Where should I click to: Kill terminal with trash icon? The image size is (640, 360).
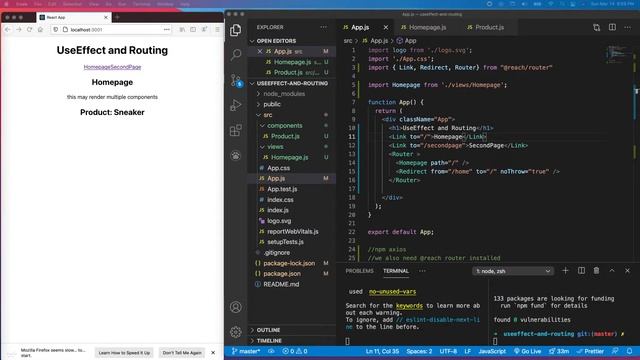596,271
